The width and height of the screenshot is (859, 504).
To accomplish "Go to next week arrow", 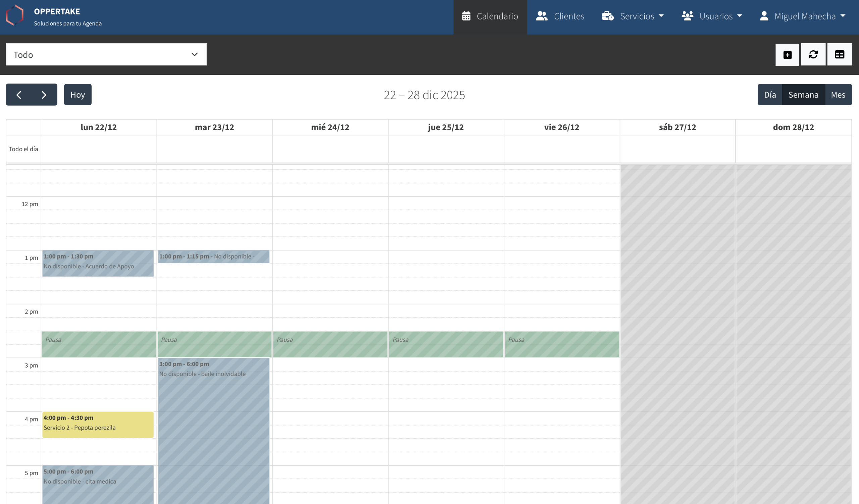I will pyautogui.click(x=44, y=95).
